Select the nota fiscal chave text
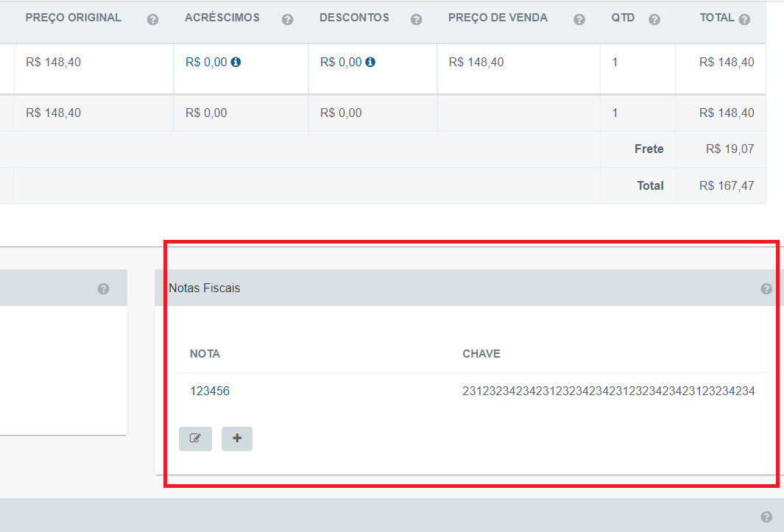Image resolution: width=784 pixels, height=532 pixels. (609, 391)
